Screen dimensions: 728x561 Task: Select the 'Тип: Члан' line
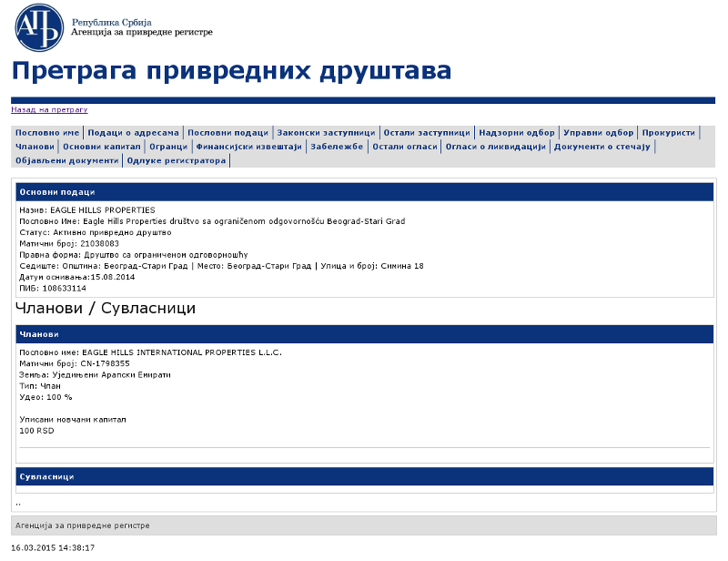click(x=40, y=386)
